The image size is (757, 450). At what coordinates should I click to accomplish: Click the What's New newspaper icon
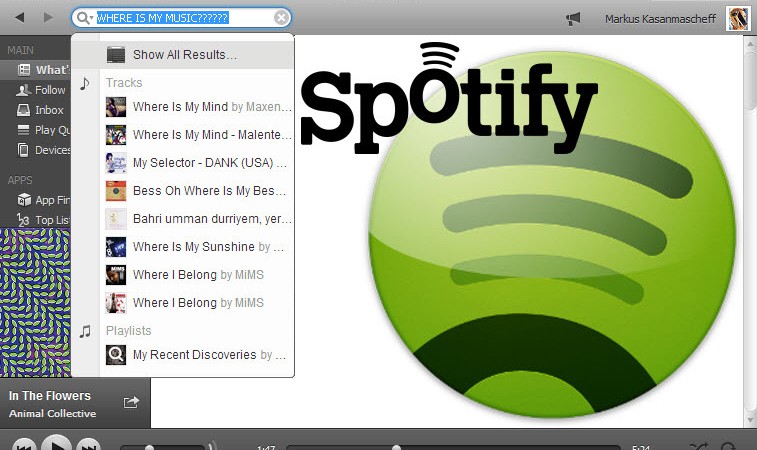(x=24, y=70)
